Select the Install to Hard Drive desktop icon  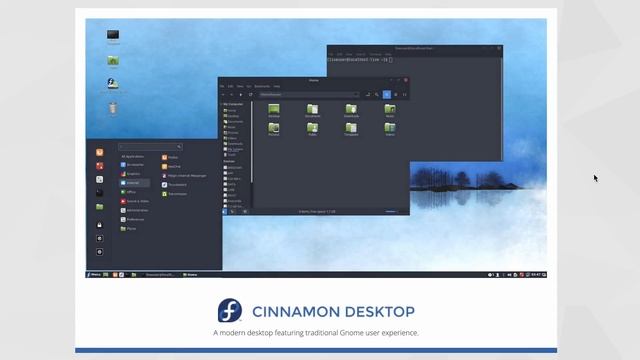(x=113, y=84)
